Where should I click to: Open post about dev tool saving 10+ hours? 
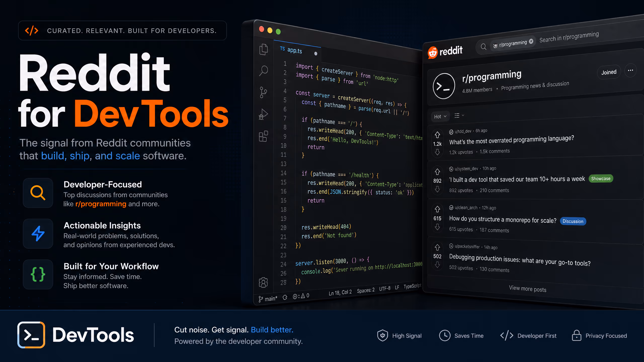click(517, 179)
